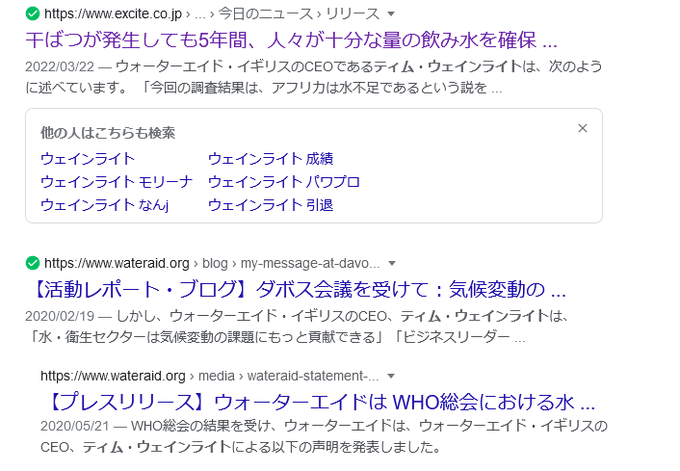
Task: Search related term ウェインライト 引退
Action: [x=271, y=205]
